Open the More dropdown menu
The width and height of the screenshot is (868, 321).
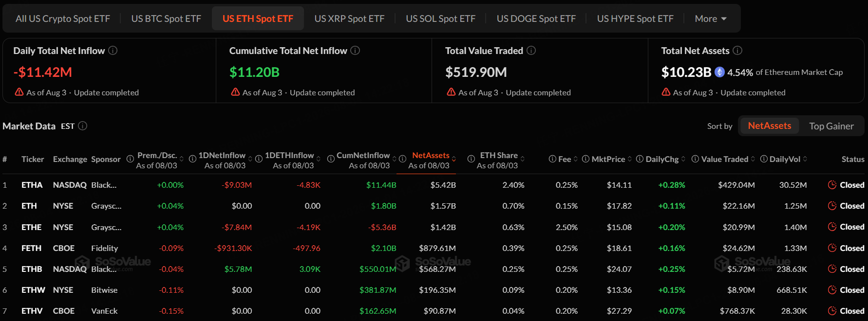click(711, 18)
